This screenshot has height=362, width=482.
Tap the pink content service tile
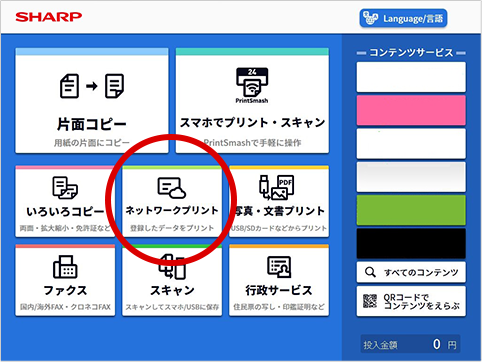[411, 110]
